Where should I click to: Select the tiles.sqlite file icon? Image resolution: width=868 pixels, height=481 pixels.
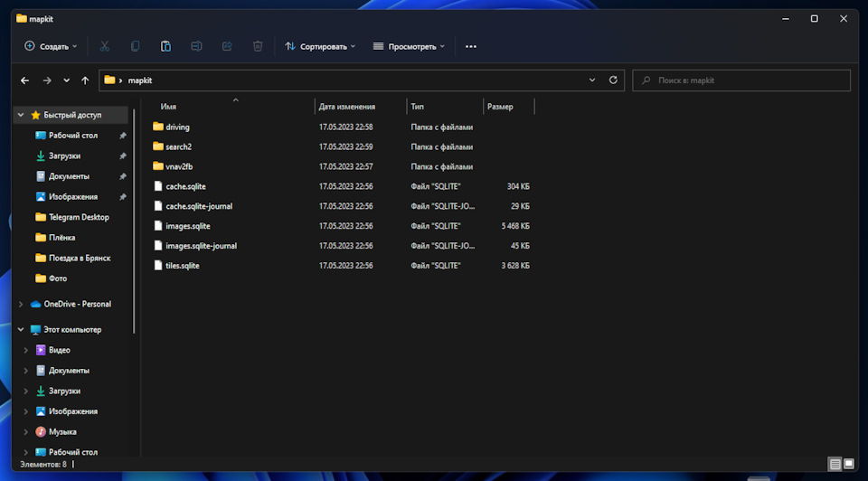coord(157,266)
